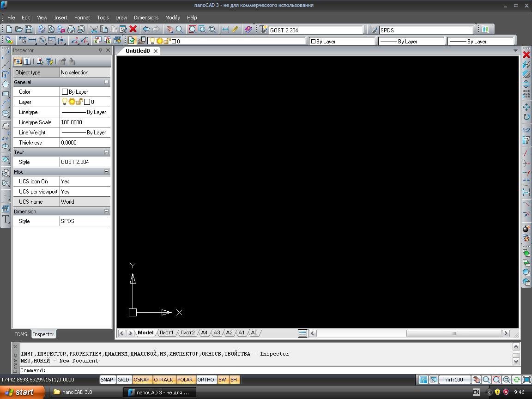Cut selection using the scissors icon
This screenshot has width=532, height=399.
coord(94,30)
